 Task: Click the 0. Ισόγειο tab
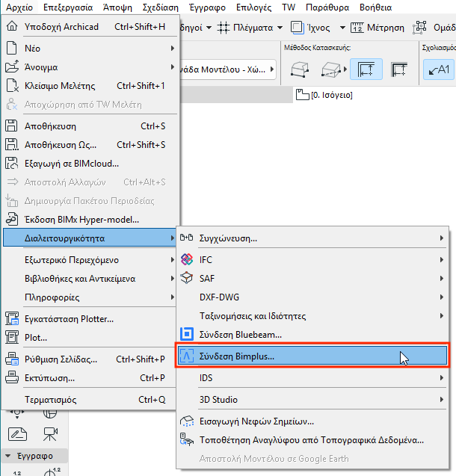pos(324,95)
